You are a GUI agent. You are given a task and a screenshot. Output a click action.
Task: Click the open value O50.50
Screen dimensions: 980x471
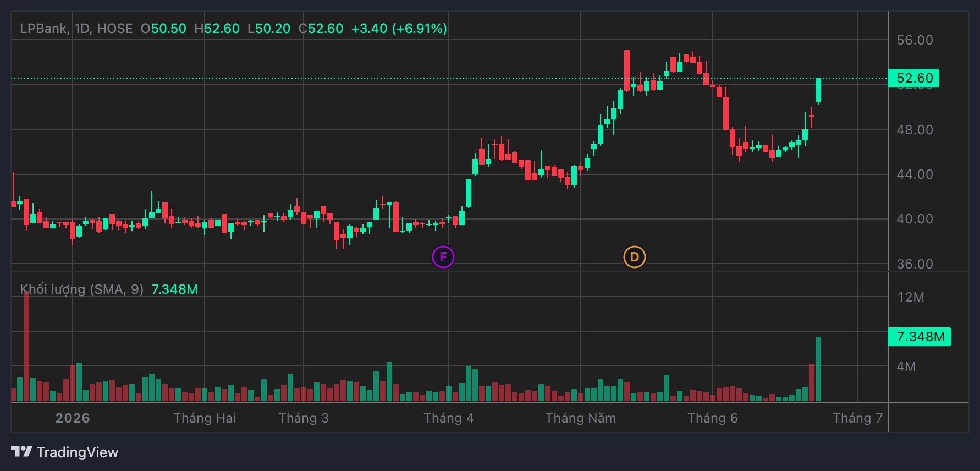[163, 29]
